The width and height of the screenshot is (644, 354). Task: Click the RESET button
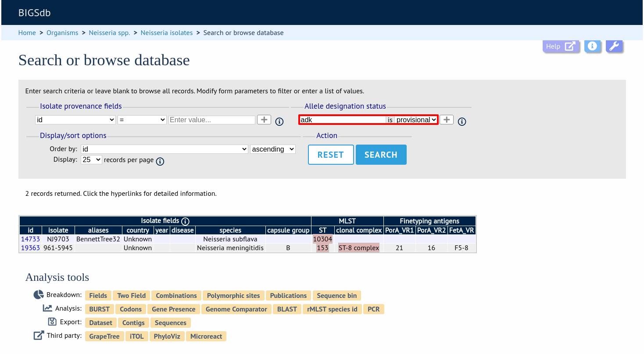pyautogui.click(x=331, y=155)
